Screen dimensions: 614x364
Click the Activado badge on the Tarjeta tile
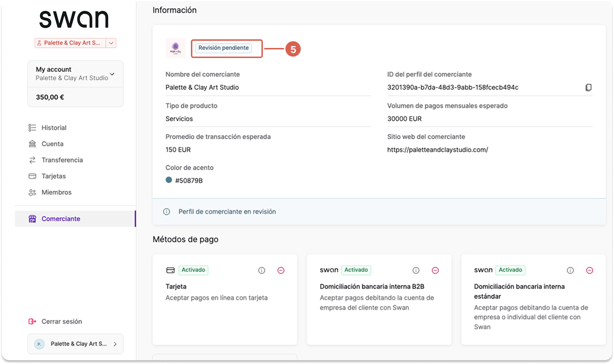[x=193, y=270]
